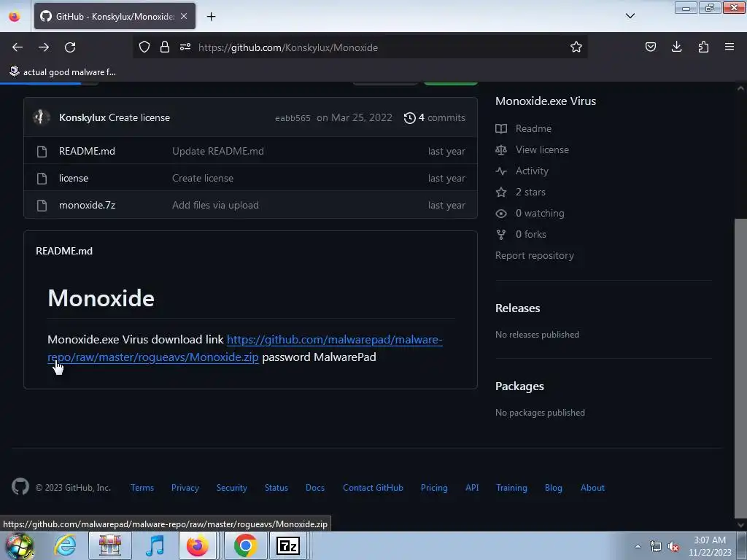747x560 pixels.
Task: Open the footer Privacy link
Action: 185,488
